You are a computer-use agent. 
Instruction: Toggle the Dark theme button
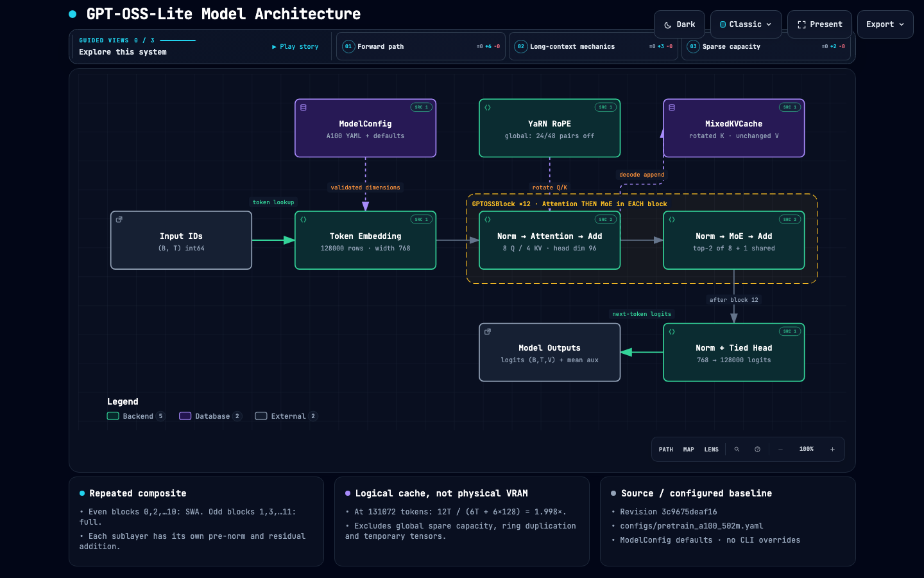coord(680,24)
